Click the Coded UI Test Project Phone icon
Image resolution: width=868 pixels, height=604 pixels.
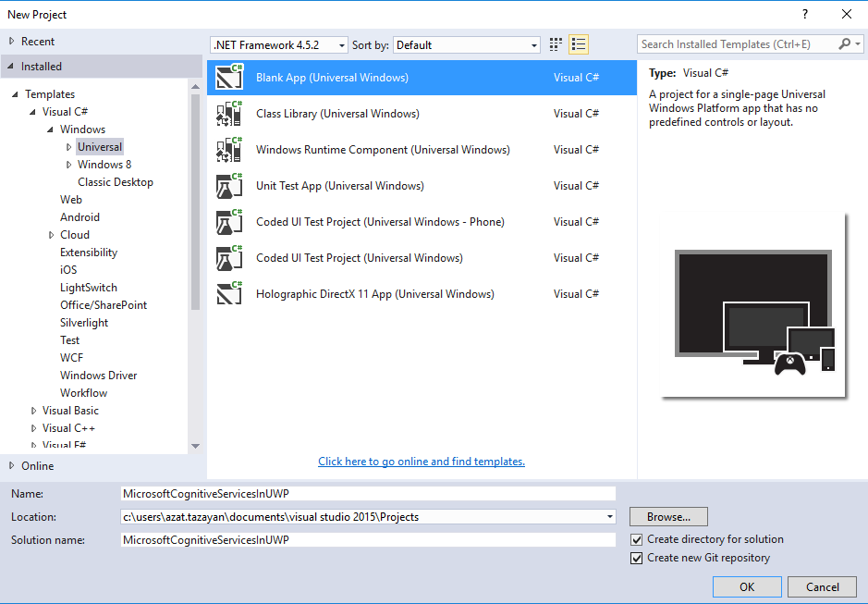pos(229,221)
